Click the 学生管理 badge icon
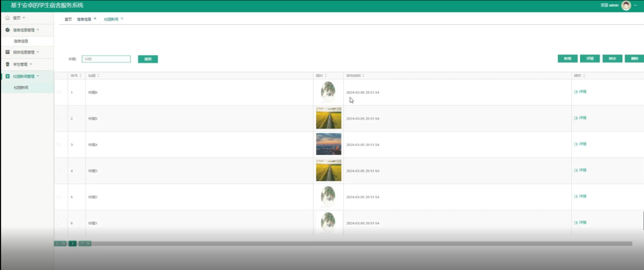Viewport: 644px width, 270px height. (8, 64)
